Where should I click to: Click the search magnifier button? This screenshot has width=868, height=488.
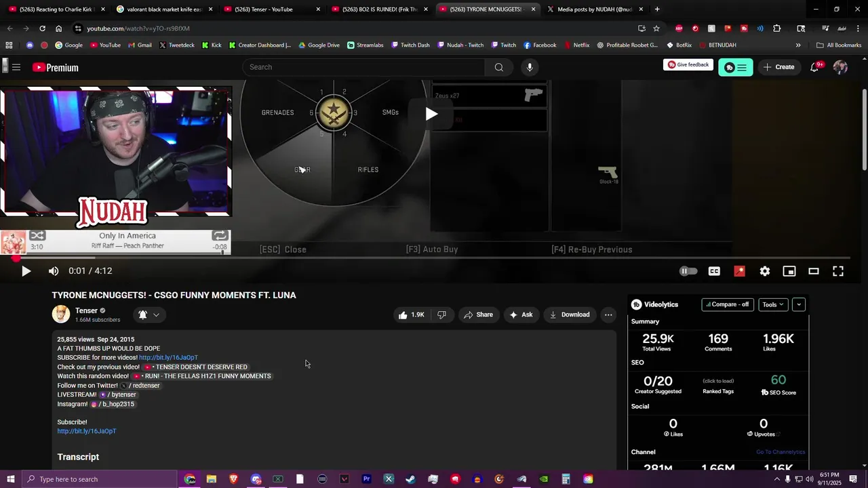pos(499,67)
